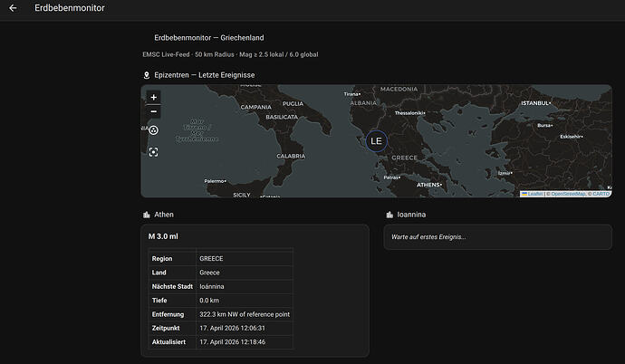Click the Eskisehir label on the map

572,137
